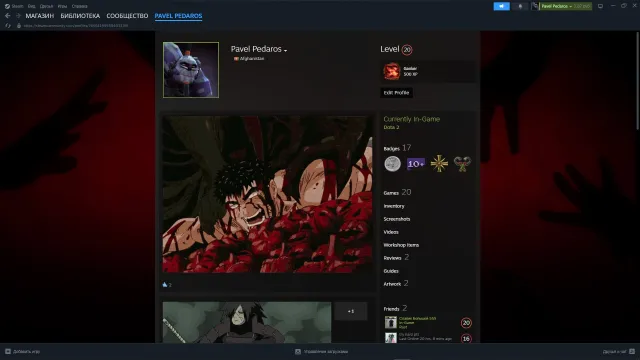This screenshot has width=640, height=360.
Task: Switch to the БИБЛИОТЕКА tab
Action: click(x=80, y=16)
